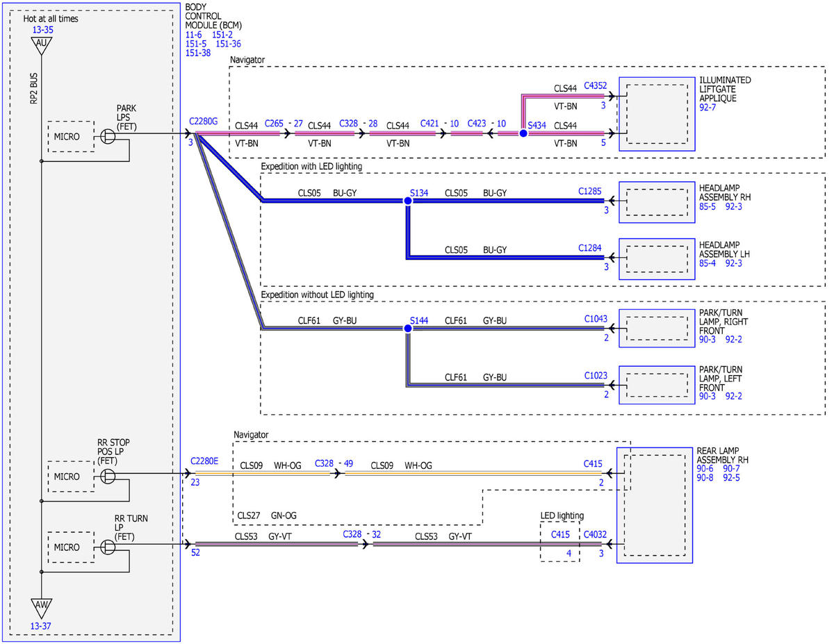Click the 'Hot at all times' label
The height and width of the screenshot is (644, 834).
tap(51, 19)
